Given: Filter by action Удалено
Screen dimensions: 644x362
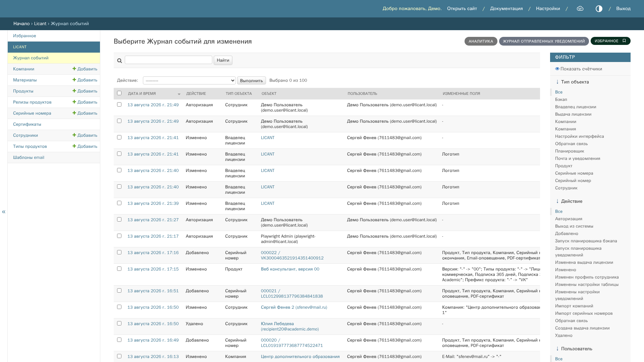Looking at the screenshot, I should tap(563, 336).
